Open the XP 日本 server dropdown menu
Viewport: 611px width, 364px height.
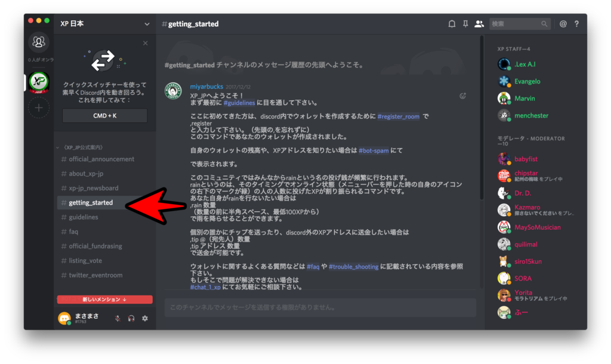coord(147,24)
